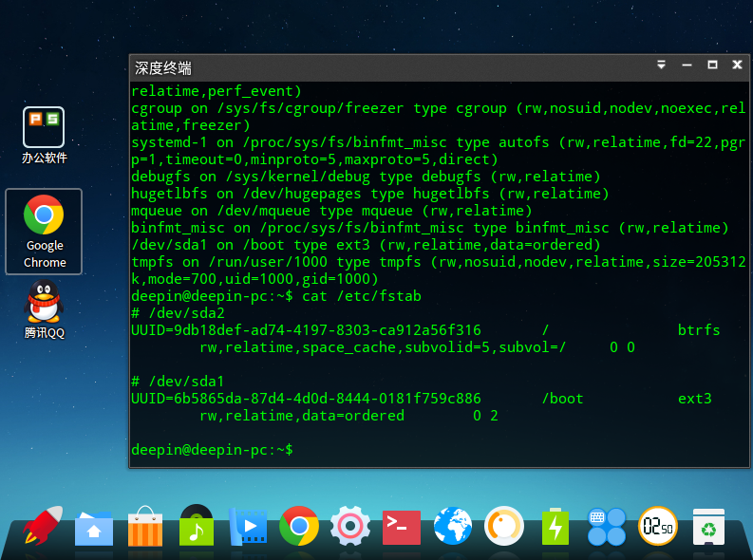Launch Google Chrome from the dock
This screenshot has height=560, width=753.
(x=299, y=526)
